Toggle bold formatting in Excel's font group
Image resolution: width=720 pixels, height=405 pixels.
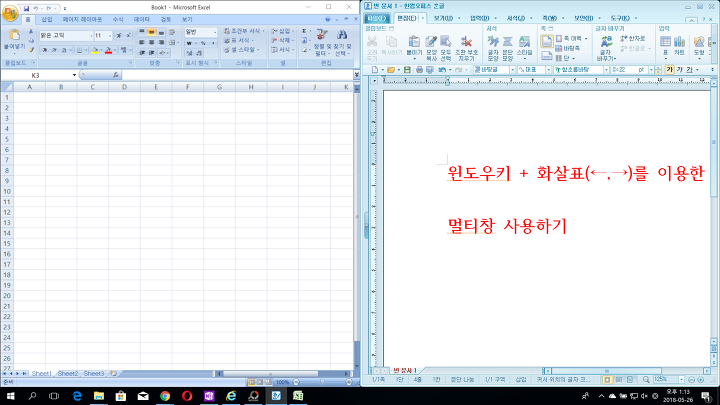point(45,50)
